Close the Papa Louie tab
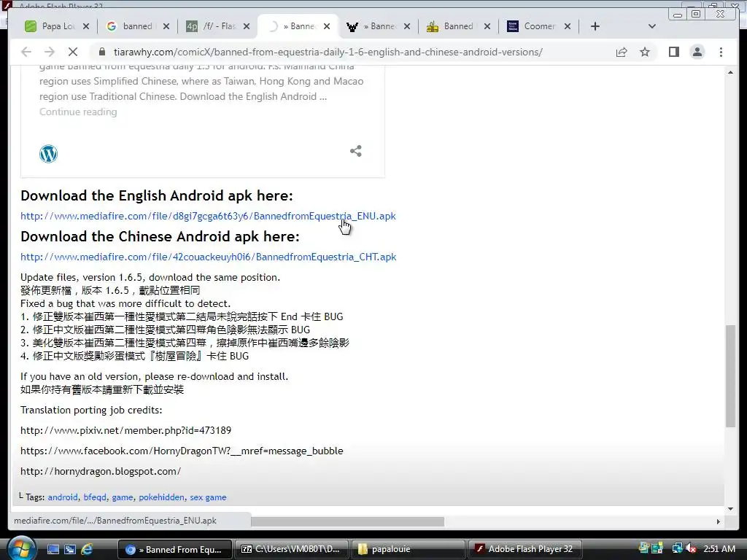 pyautogui.click(x=86, y=26)
